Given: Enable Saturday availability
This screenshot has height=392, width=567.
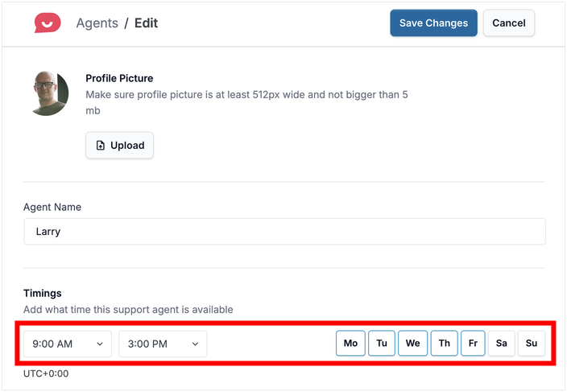Looking at the screenshot, I should 501,344.
